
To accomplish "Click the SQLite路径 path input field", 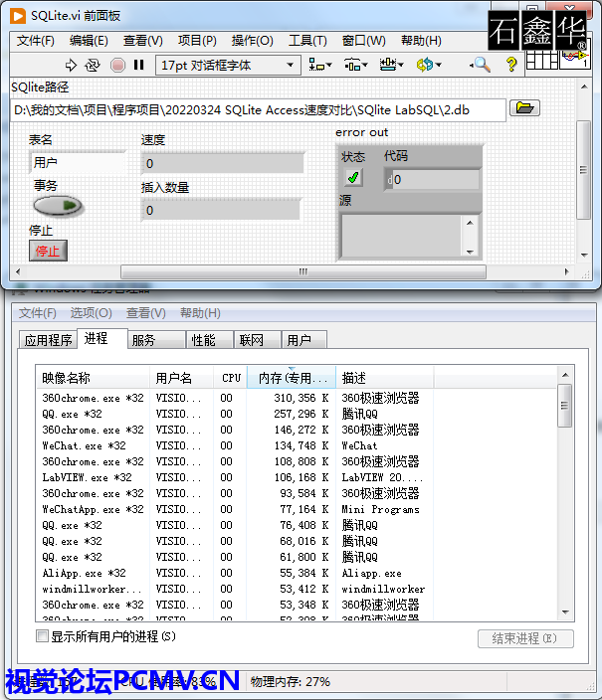I will pyautogui.click(x=259, y=109).
